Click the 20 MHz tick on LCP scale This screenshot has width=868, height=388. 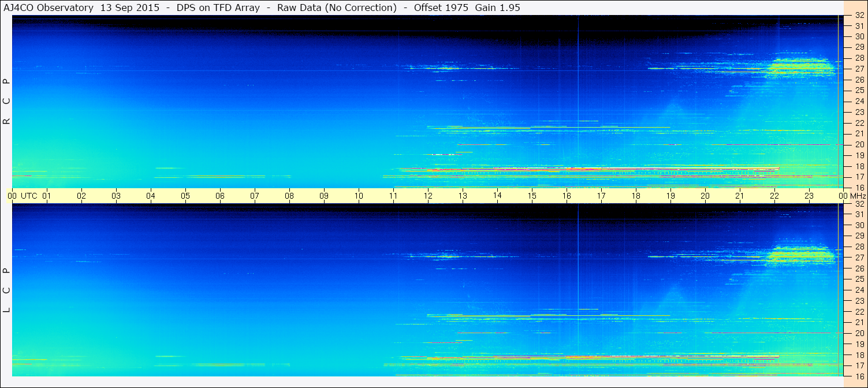coord(859,333)
